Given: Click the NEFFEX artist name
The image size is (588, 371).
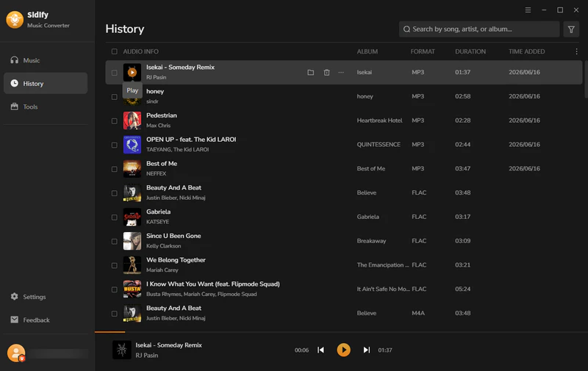Looking at the screenshot, I should pyautogui.click(x=156, y=174).
